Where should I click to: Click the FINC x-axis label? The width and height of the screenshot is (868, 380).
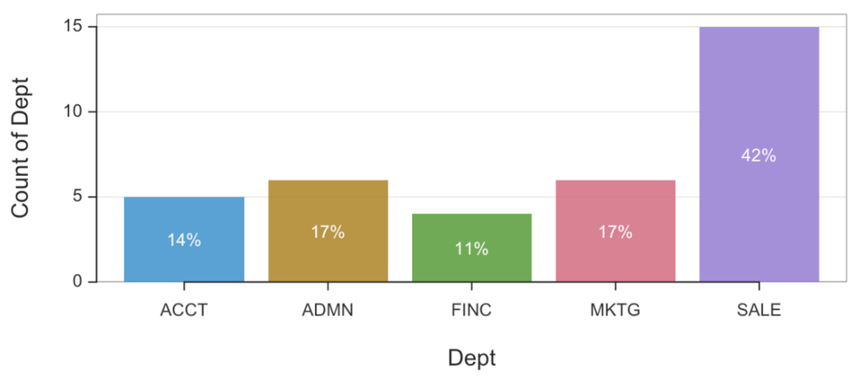click(471, 310)
